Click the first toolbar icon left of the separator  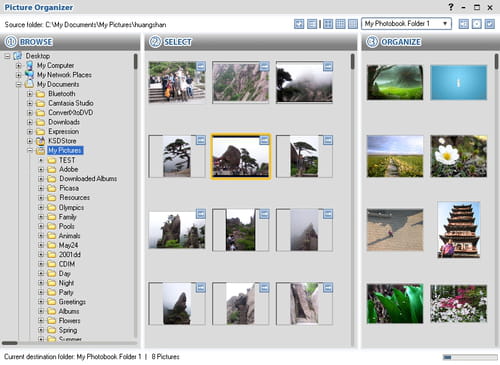pos(299,24)
